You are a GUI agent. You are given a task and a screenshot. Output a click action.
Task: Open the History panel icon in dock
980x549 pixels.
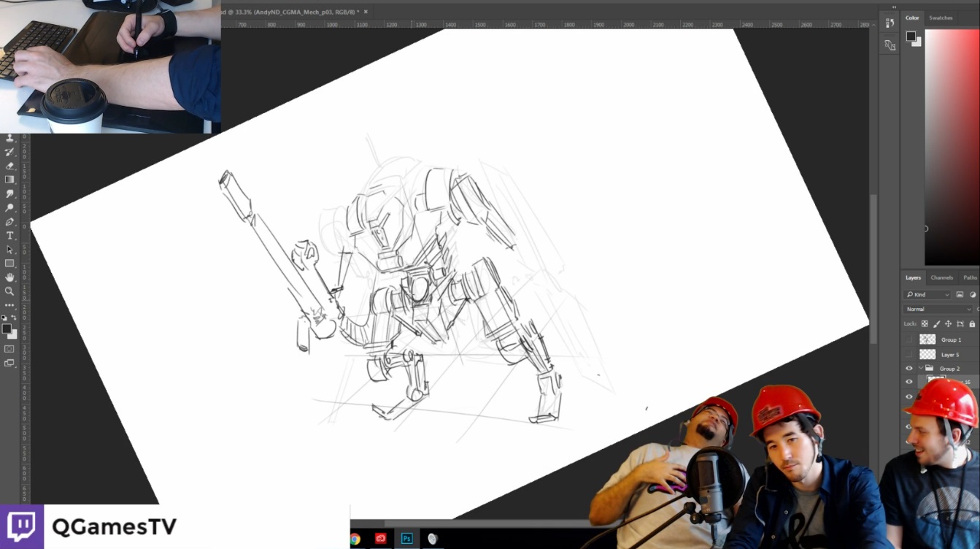(890, 23)
